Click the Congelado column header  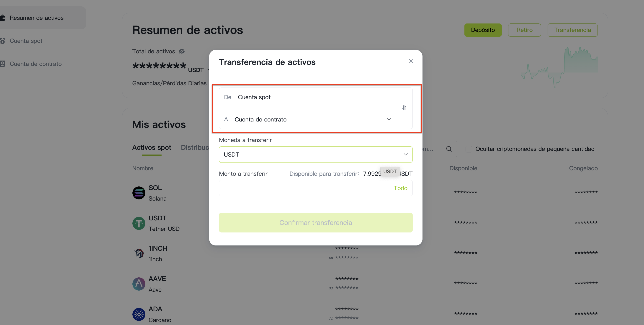coord(583,168)
